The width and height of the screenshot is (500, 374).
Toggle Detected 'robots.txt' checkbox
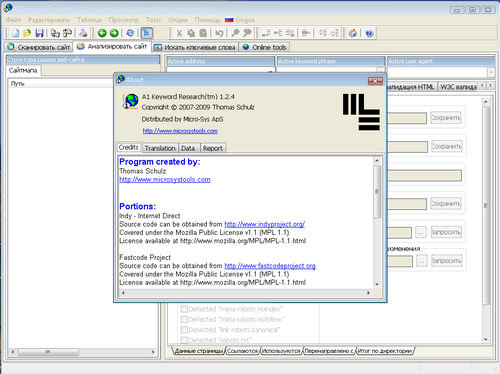[x=184, y=340]
